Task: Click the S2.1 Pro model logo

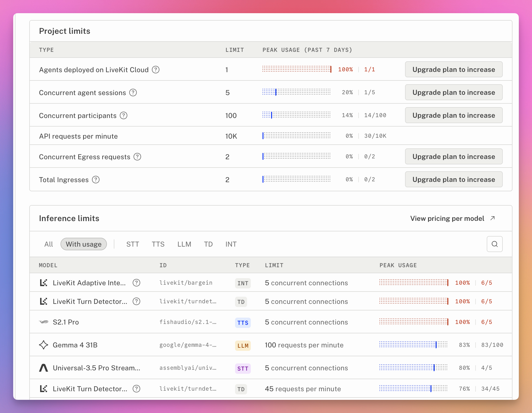Action: tap(44, 322)
